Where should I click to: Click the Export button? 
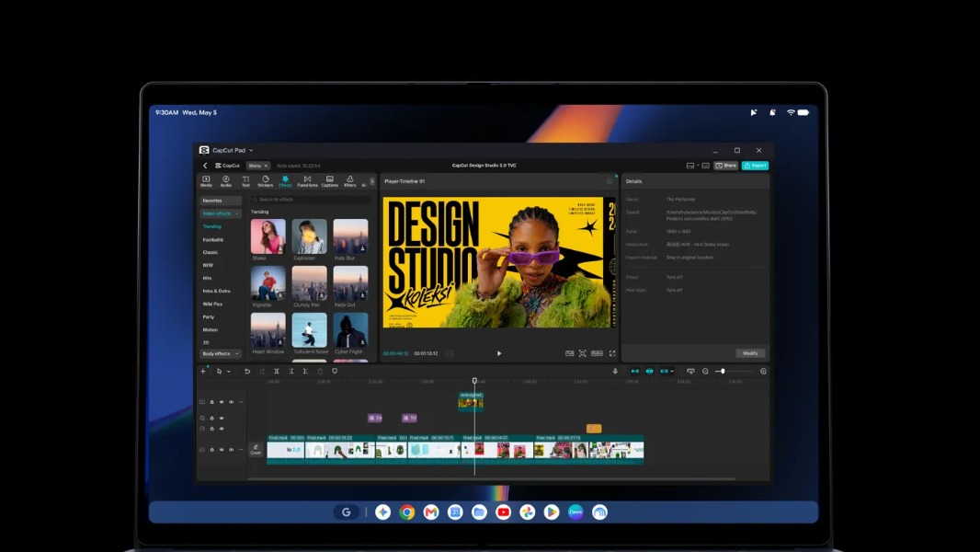tap(755, 166)
